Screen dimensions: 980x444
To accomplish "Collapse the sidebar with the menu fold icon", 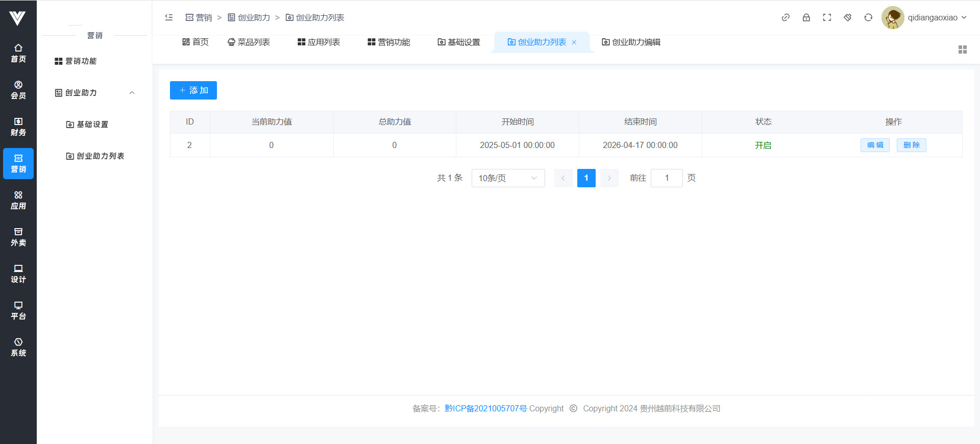I will point(169,17).
